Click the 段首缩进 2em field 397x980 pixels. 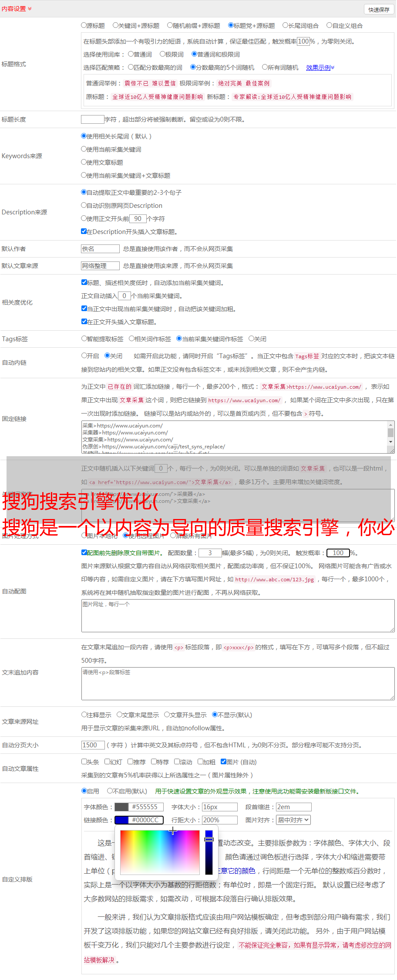294,807
